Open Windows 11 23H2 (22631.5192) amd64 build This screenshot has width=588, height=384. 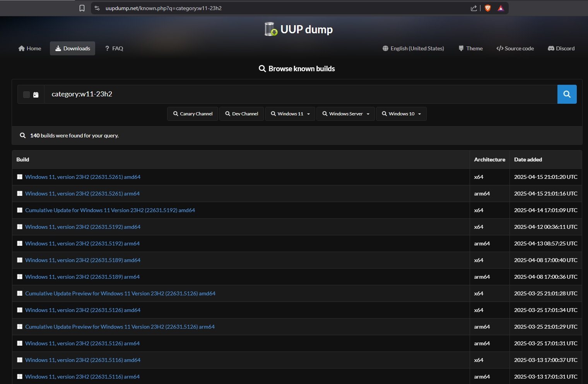(x=83, y=227)
